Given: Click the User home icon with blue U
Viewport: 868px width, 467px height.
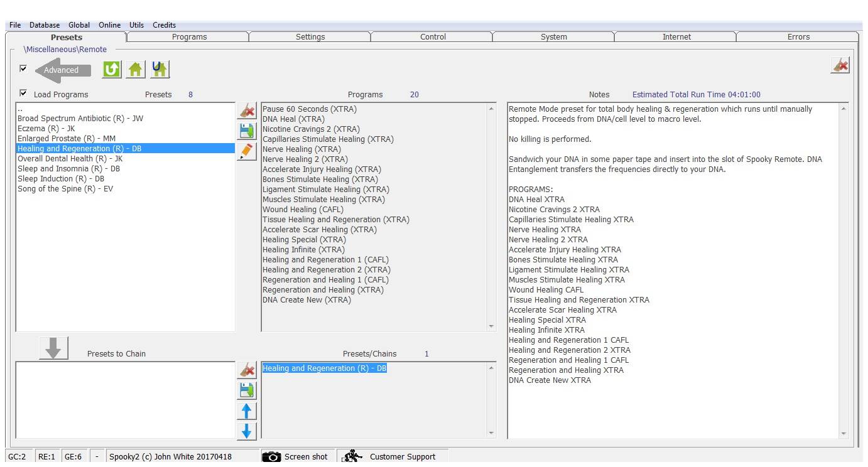Looking at the screenshot, I should (x=160, y=70).
